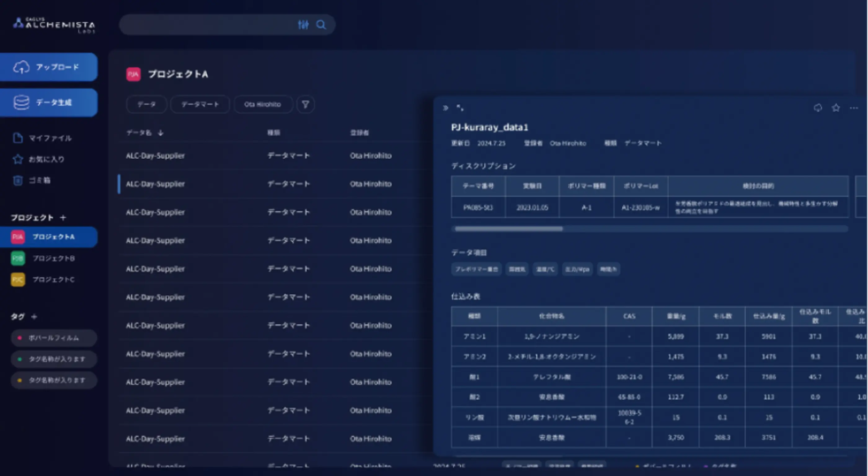Viewport: 868px width, 476px height.
Task: Expand detail panel to fullscreen
Action: click(460, 108)
